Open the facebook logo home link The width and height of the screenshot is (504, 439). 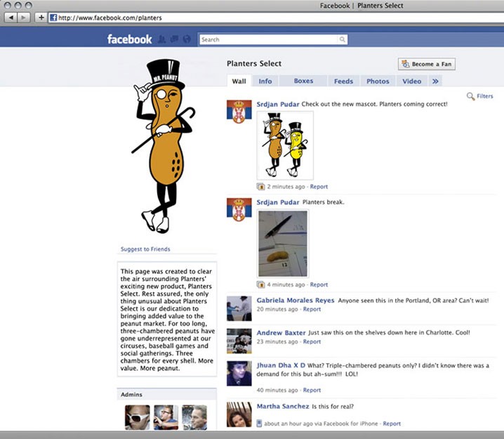[x=129, y=39]
